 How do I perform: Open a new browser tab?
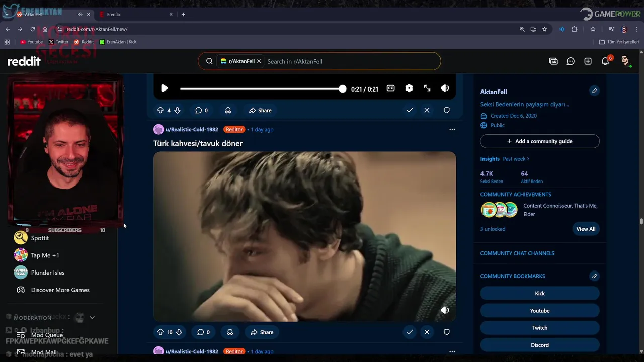pos(183,14)
